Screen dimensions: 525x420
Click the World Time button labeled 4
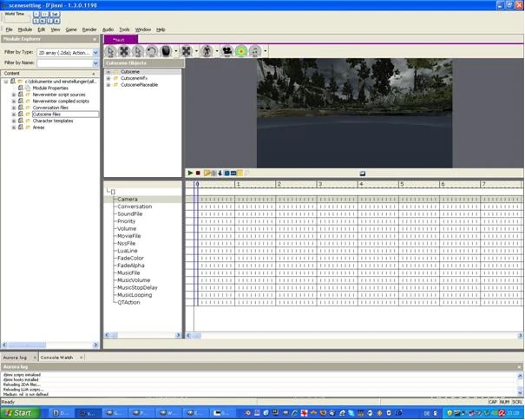[57, 21]
